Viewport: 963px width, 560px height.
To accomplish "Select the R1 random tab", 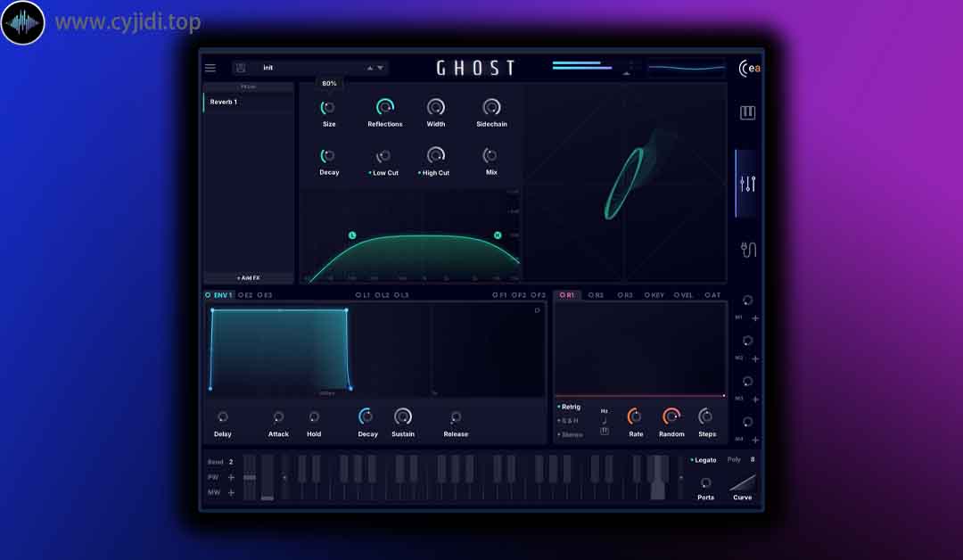I will (567, 295).
